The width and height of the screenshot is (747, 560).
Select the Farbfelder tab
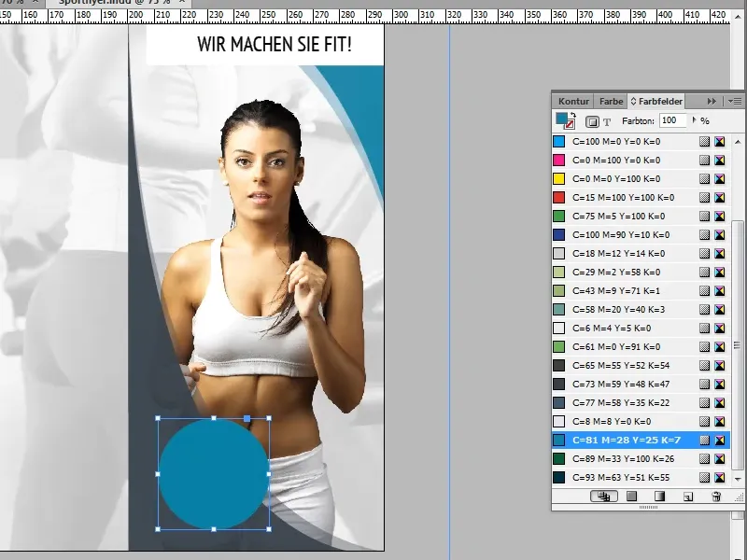point(656,102)
